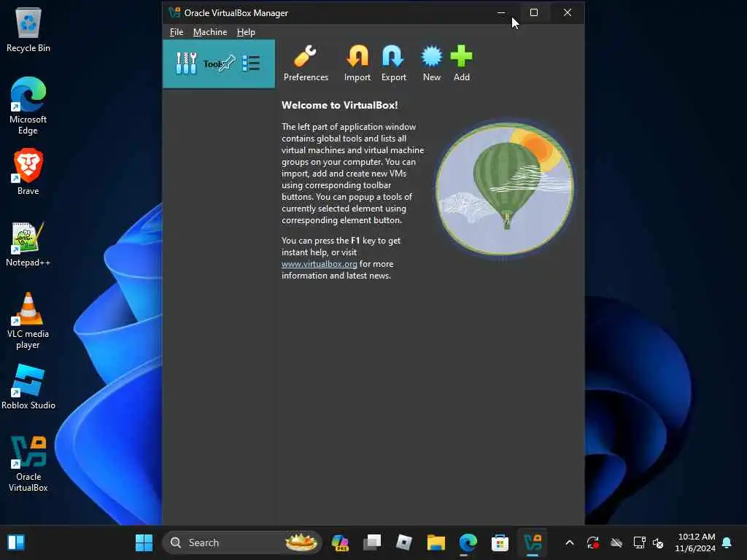Click the sync status tray icon
Screen dimensions: 747x560
pyautogui.click(x=592, y=542)
